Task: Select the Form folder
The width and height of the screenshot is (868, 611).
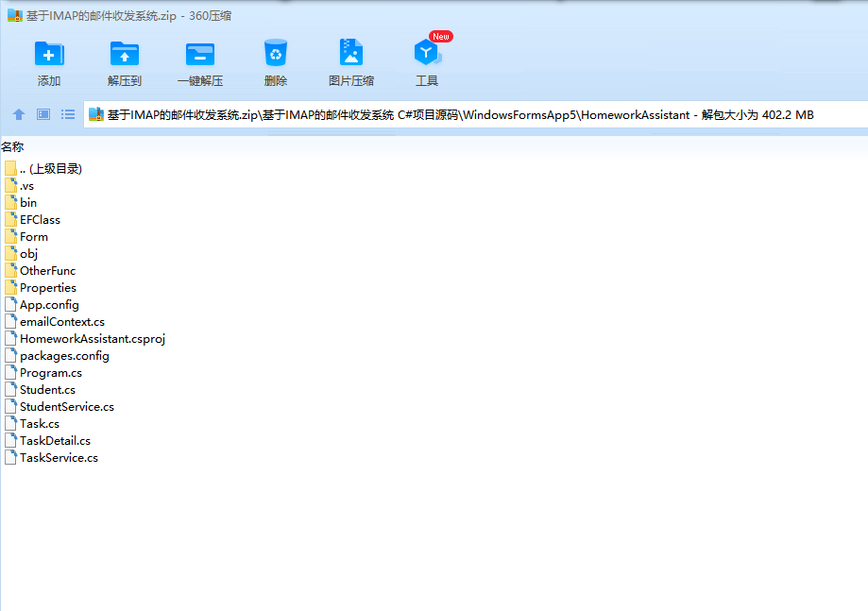Action: tap(26, 237)
